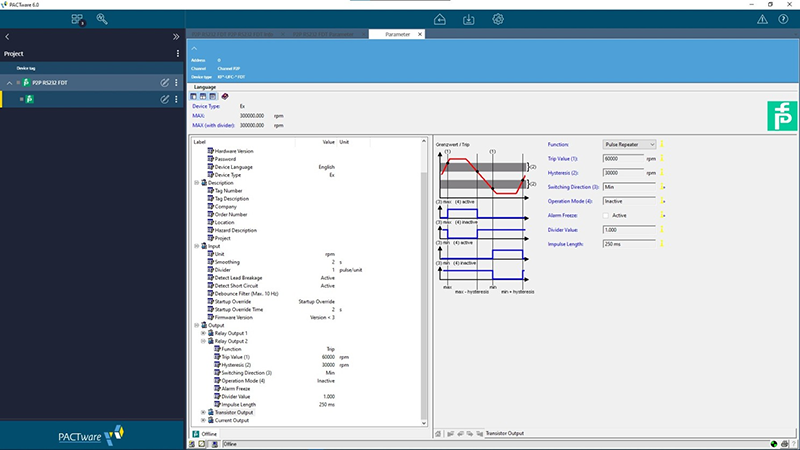Click the green globe status bar icon

pyautogui.click(x=774, y=444)
